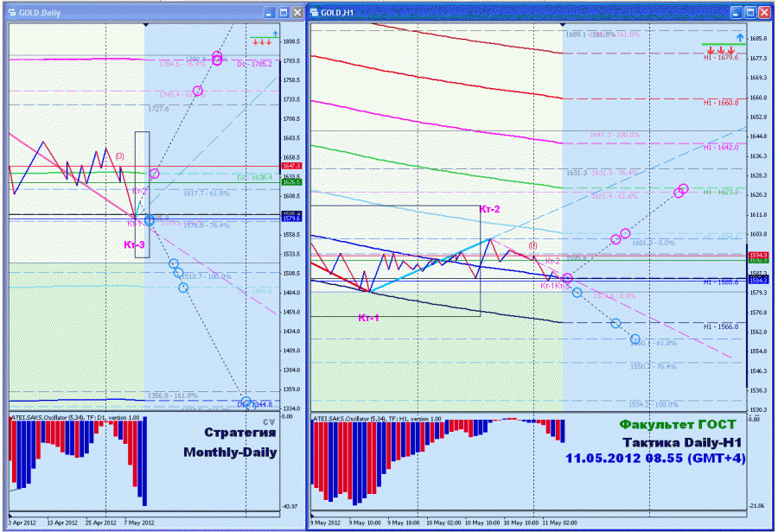Click the ATEI.SAKS oscillator label with TF: D1
Image resolution: width=778 pixels, height=532 pixels.
click(75, 418)
